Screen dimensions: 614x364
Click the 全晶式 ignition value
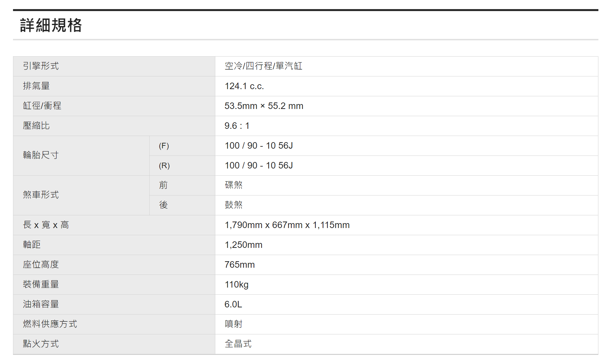pos(238,344)
